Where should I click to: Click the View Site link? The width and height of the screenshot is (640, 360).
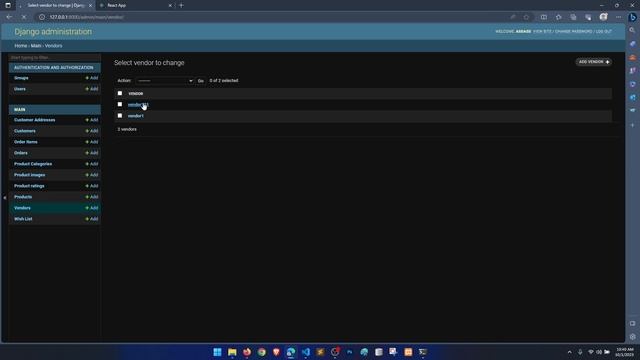[x=542, y=31]
